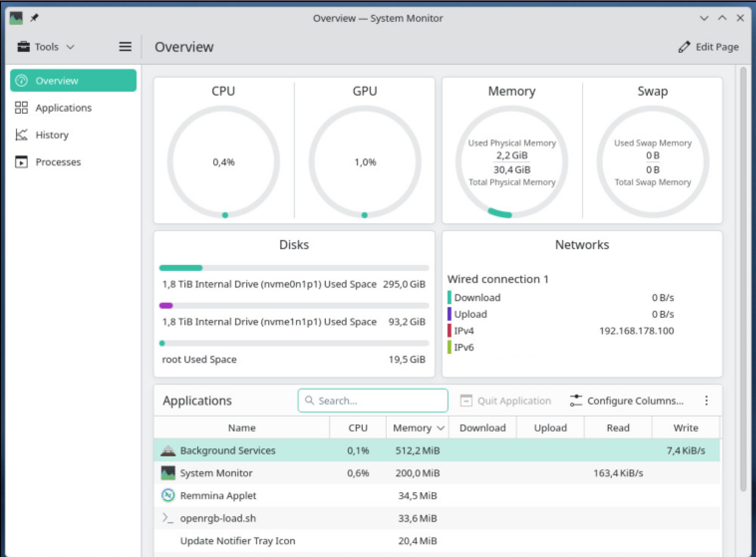Viewport: 756px width, 557px height.
Task: Click the System Monitor app icon in title bar
Action: coord(16,18)
